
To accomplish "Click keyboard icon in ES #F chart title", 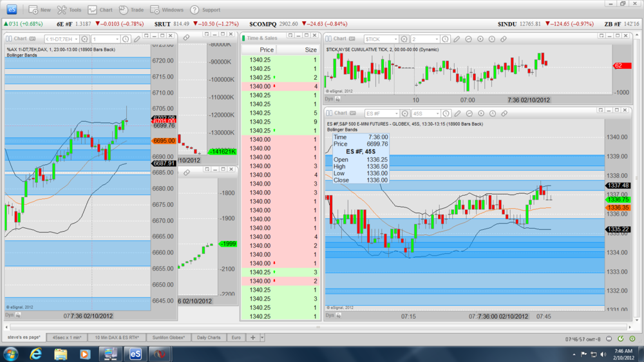I will click(352, 113).
